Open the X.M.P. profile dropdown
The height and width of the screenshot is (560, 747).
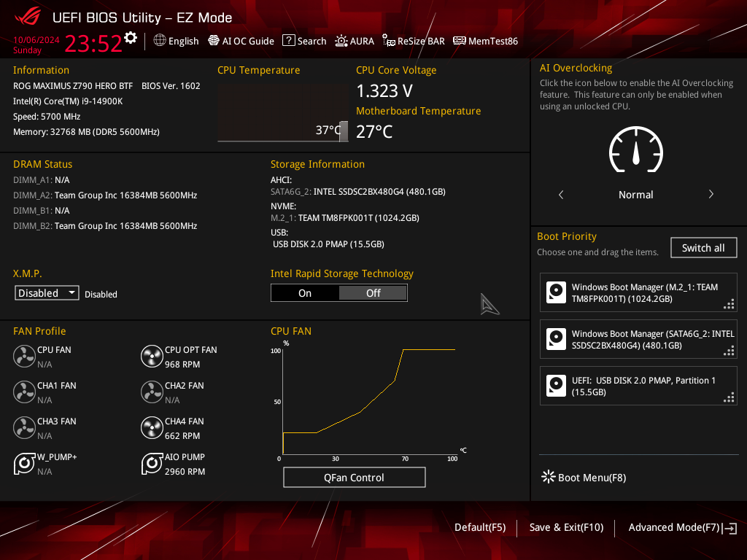[47, 293]
